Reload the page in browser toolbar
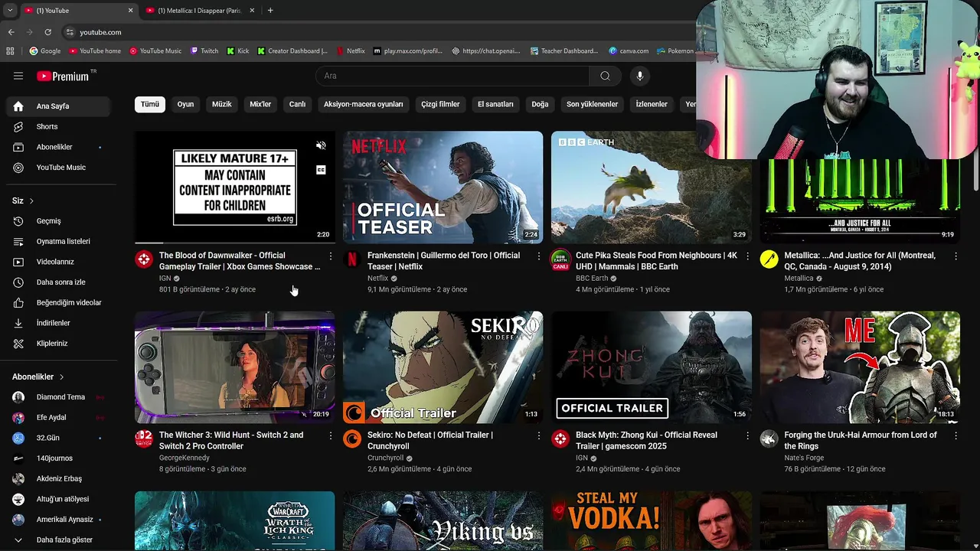This screenshot has width=980, height=551. pyautogui.click(x=47, y=32)
